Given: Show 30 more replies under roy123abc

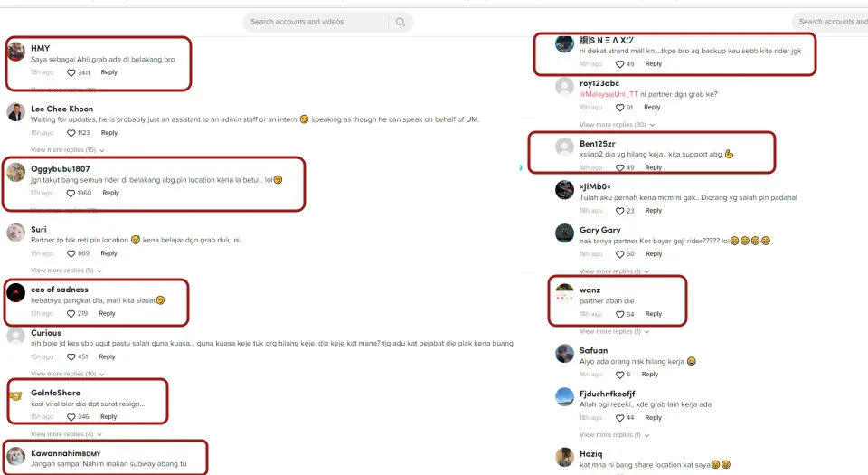Looking at the screenshot, I should pos(618,125).
